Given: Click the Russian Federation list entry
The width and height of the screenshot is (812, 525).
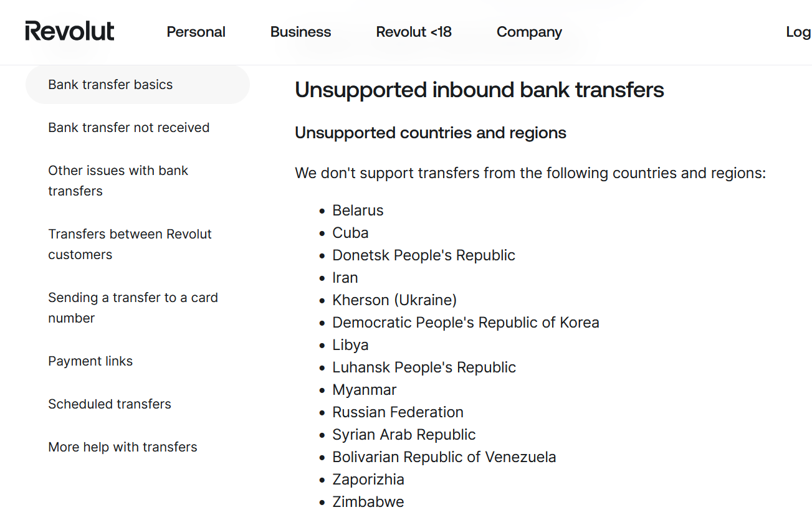Looking at the screenshot, I should [398, 412].
